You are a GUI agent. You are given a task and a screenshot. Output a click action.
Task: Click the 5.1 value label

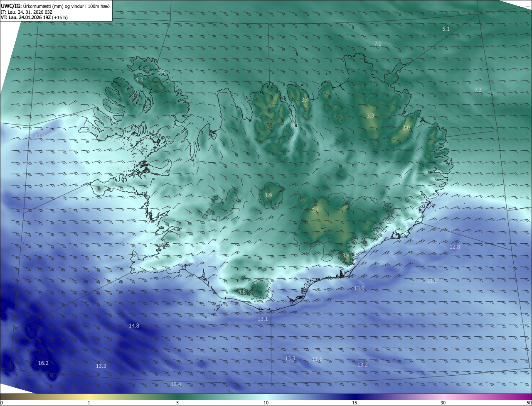pyautogui.click(x=446, y=29)
